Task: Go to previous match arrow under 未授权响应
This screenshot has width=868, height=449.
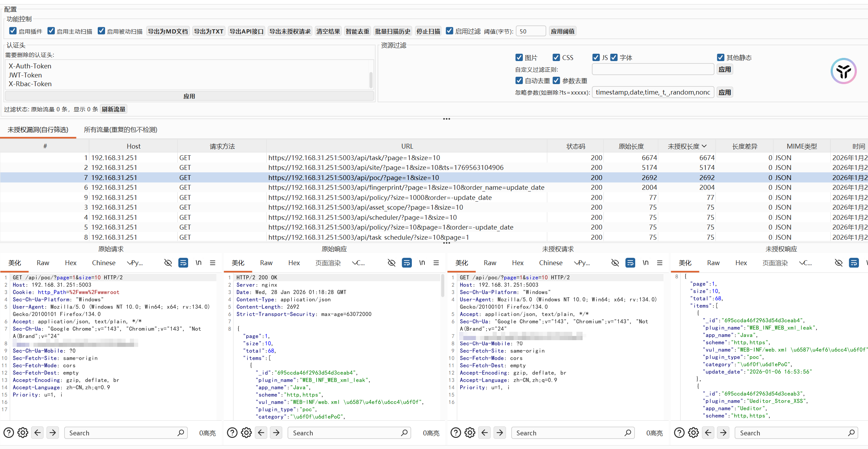Action: point(708,433)
